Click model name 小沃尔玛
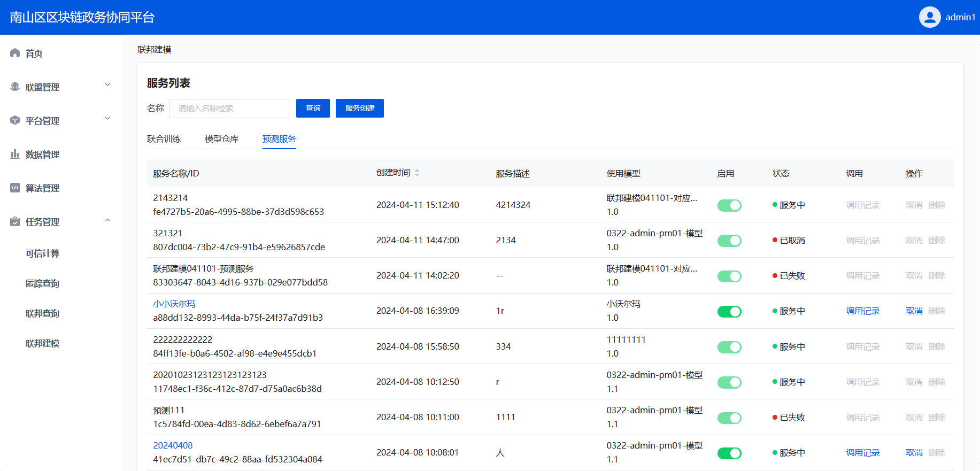 pos(623,304)
